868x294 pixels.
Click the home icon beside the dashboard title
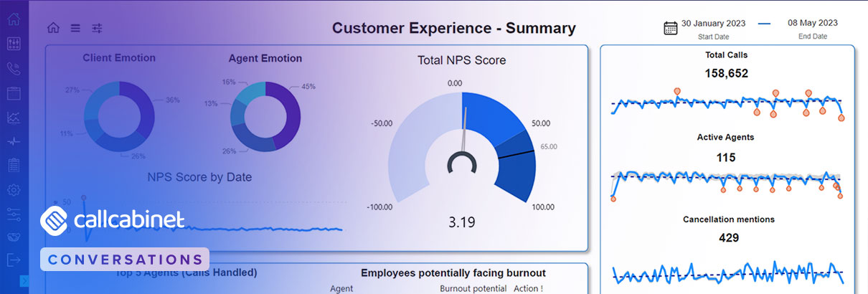(x=53, y=28)
